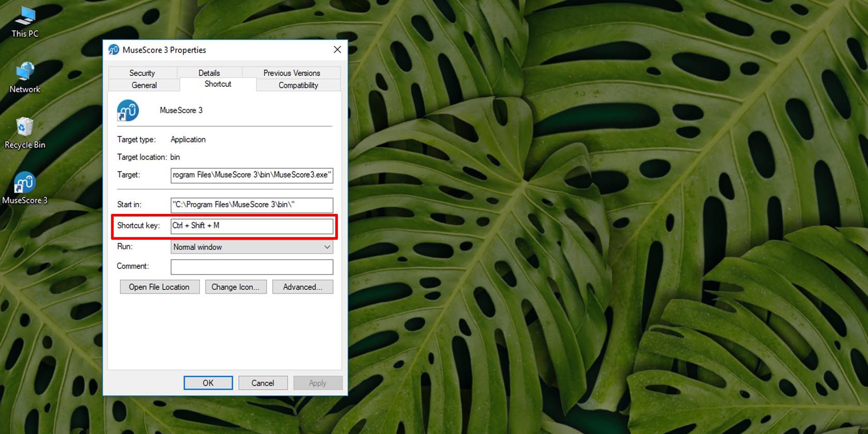Image resolution: width=868 pixels, height=434 pixels.
Task: Click the Target type value 'Application'
Action: (188, 139)
